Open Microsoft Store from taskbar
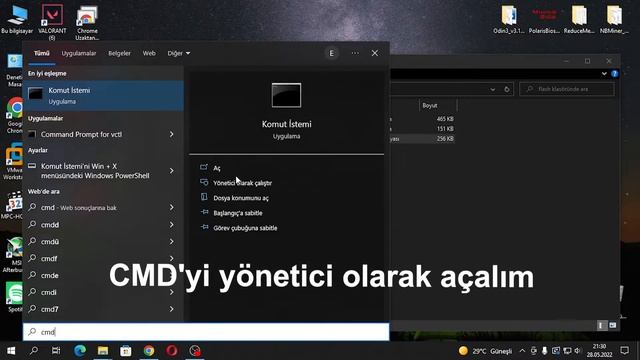 pos(126,351)
